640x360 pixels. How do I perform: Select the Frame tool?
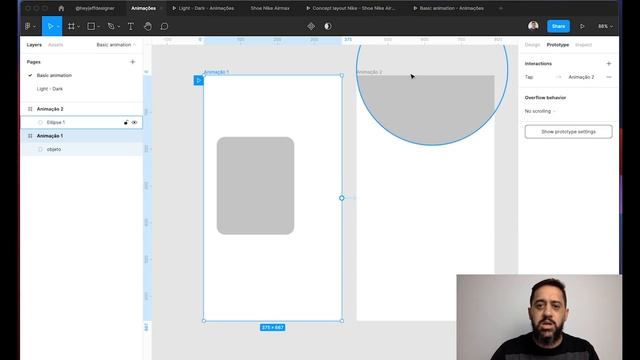[x=71, y=26]
